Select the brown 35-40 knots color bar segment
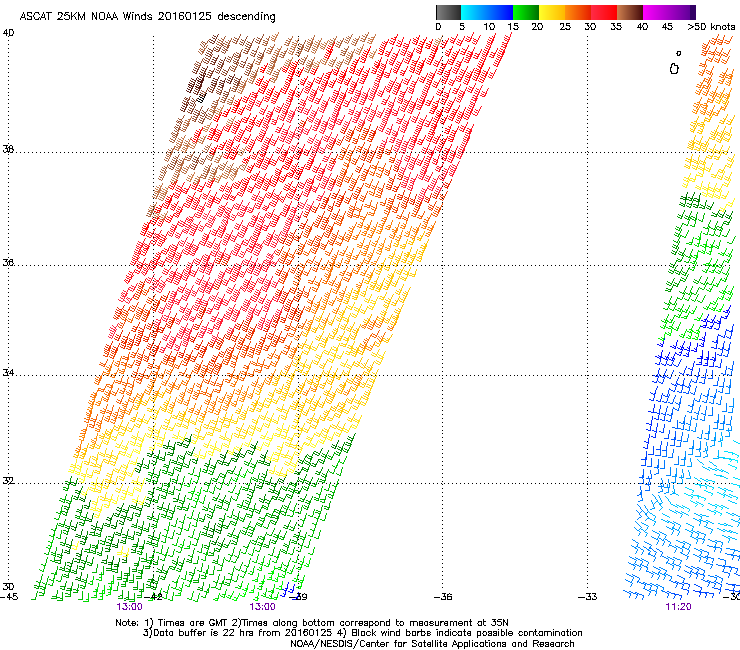 click(x=630, y=12)
